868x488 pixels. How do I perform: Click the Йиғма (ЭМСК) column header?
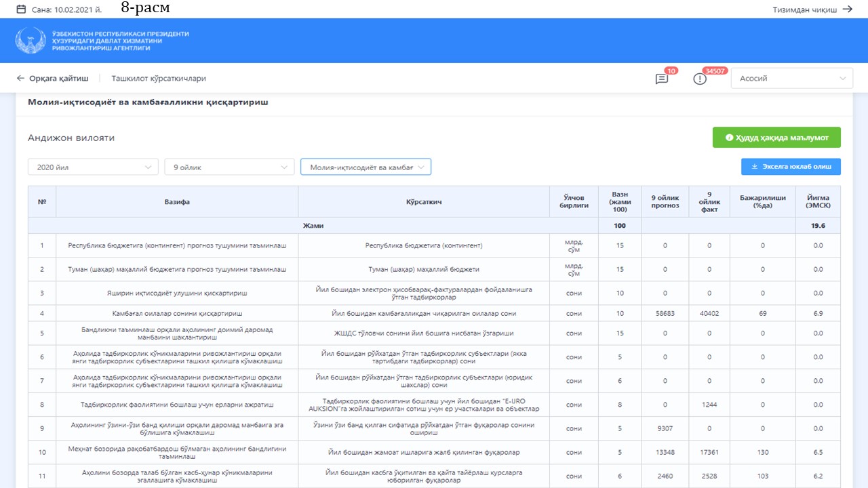pos(818,201)
